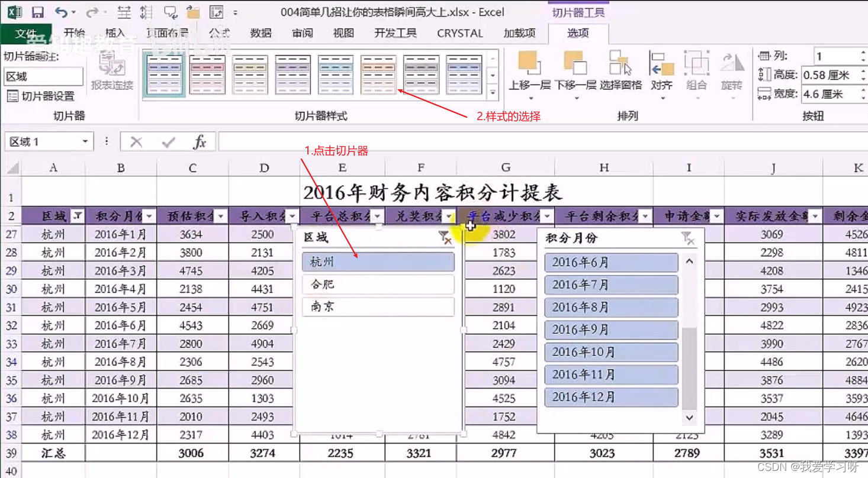Click the comment bubble icon in quick access toolbar
Viewport: 868px width, 478px height.
[x=171, y=12]
